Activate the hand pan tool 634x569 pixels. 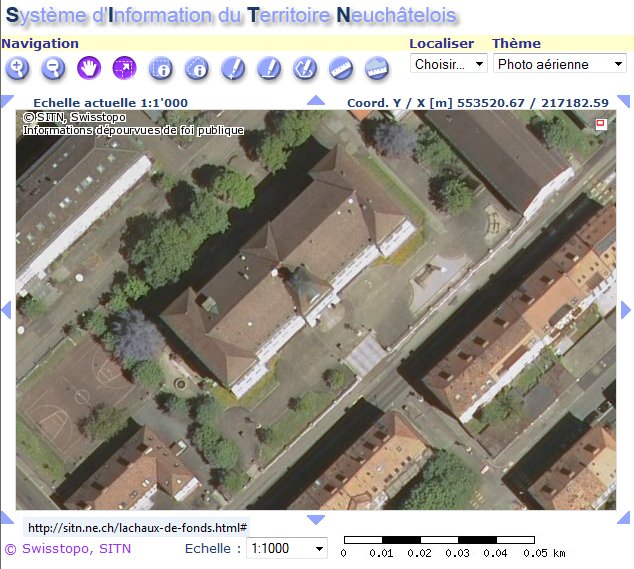point(89,68)
